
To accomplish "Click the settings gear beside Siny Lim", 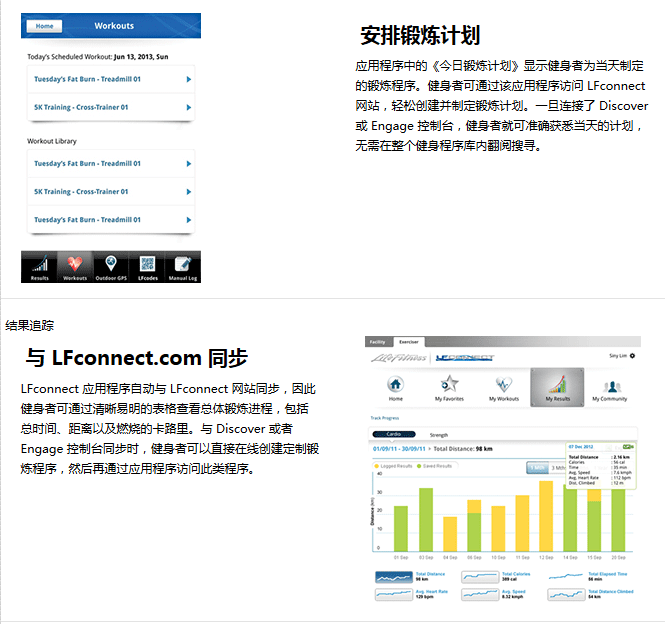I will (632, 356).
